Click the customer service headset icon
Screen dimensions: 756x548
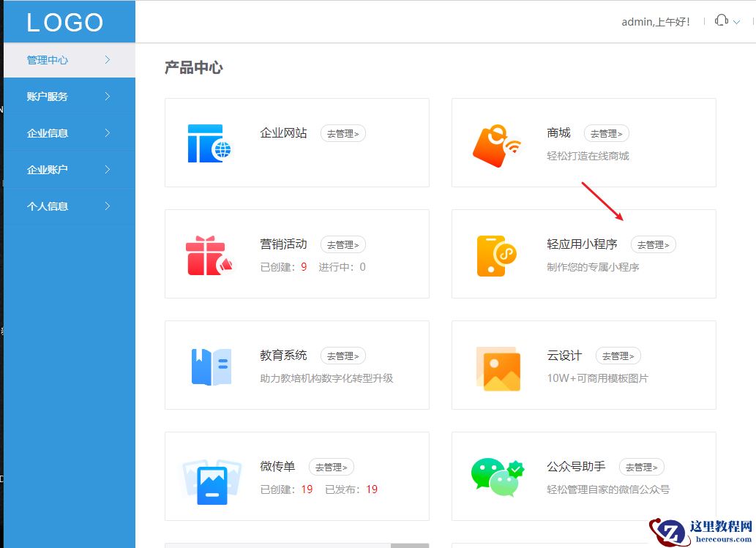click(x=721, y=20)
